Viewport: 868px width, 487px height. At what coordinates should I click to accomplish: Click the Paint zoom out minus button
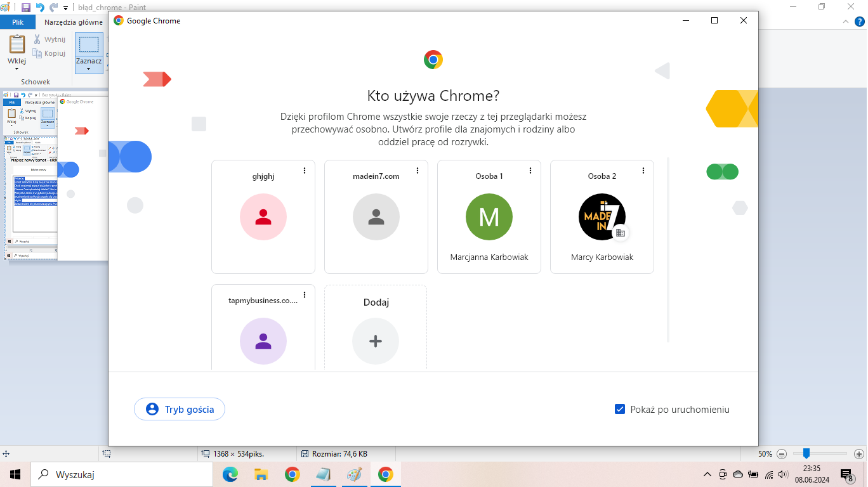click(x=782, y=454)
